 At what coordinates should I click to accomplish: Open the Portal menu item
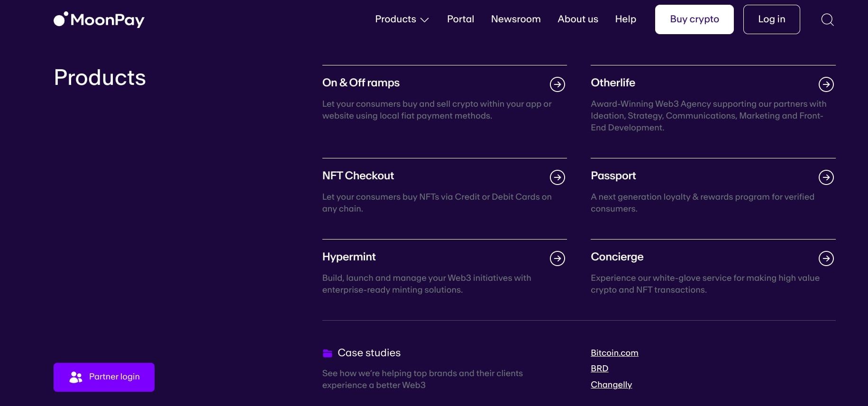460,19
